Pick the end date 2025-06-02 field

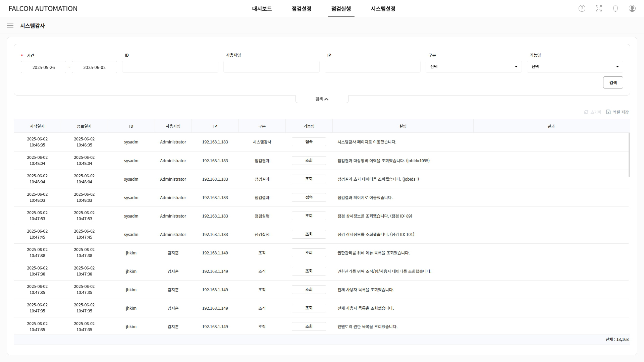point(94,67)
